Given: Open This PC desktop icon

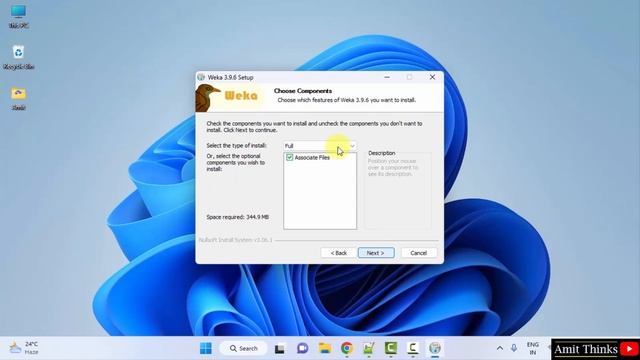Looking at the screenshot, I should coord(18,17).
